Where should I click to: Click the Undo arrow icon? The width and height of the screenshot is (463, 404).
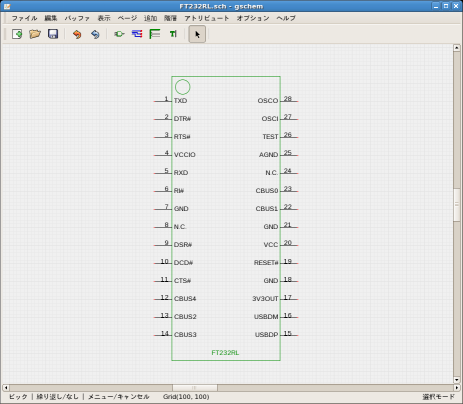77,34
